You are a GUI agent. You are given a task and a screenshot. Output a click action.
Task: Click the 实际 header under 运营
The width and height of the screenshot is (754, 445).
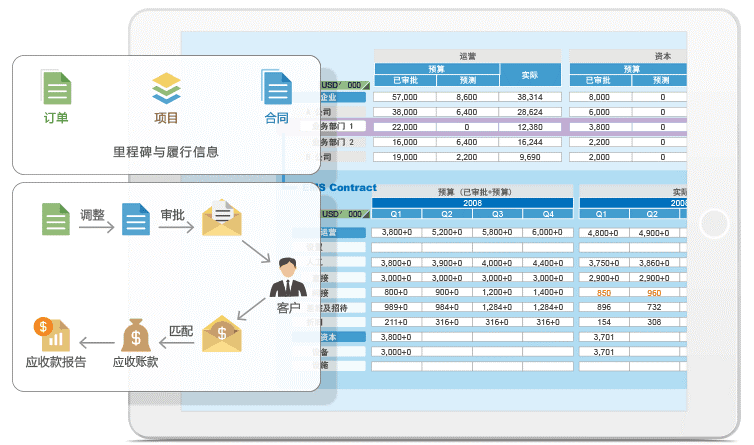click(530, 74)
